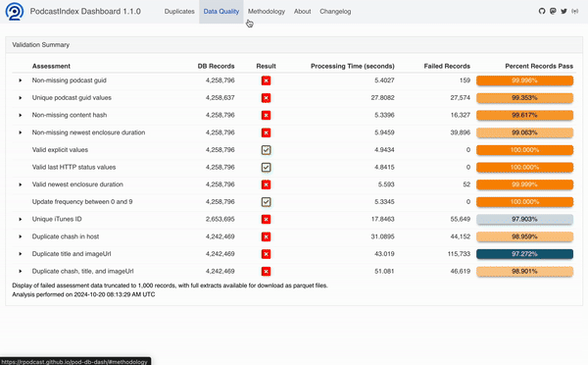Image resolution: width=588 pixels, height=365 pixels.
Task: Expand the Duplicate title and imageUrl row
Action: tap(21, 254)
